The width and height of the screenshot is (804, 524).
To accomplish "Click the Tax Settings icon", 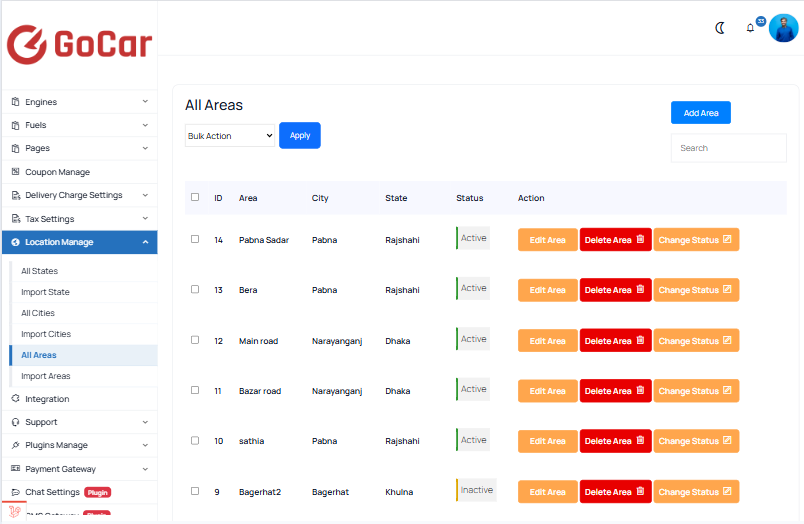I will tap(16, 219).
